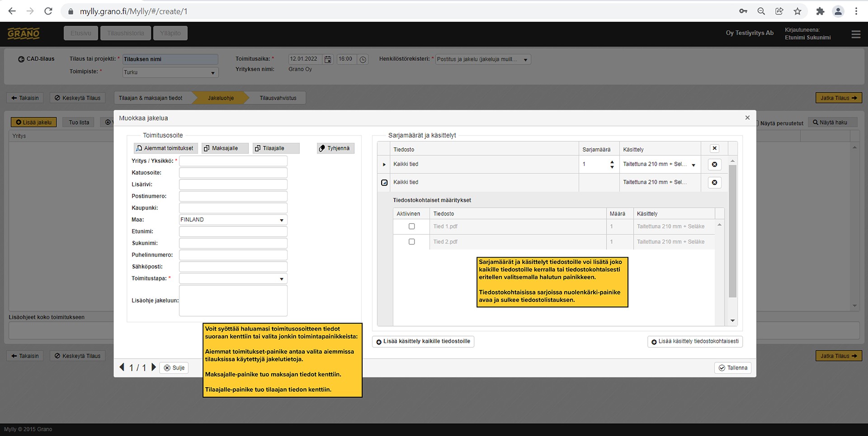
Task: Open the hamburger menu in header
Action: pos(856,34)
